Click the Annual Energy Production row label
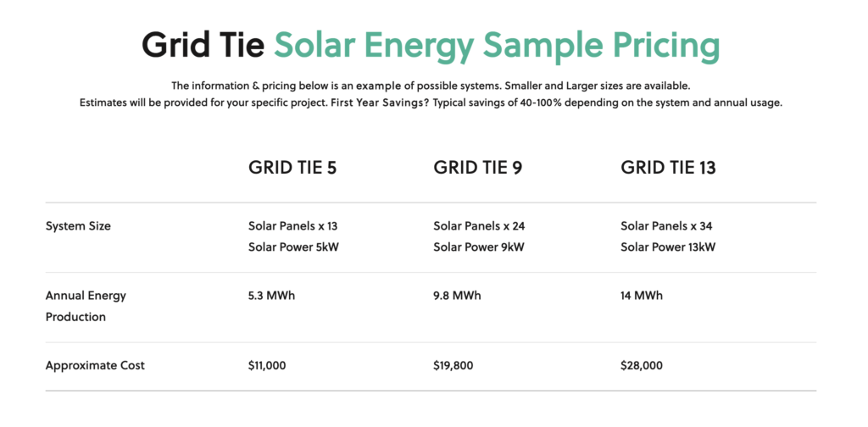 (86, 307)
